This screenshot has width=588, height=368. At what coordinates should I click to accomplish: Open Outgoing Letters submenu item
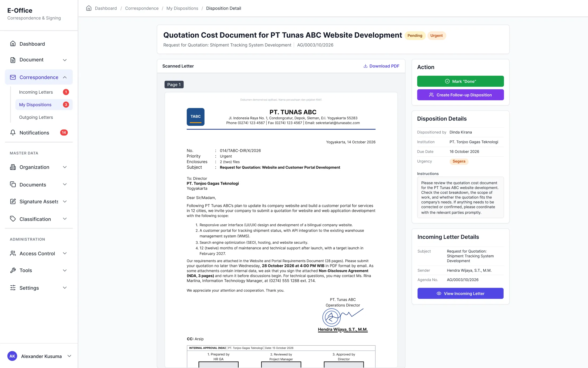[44, 117]
